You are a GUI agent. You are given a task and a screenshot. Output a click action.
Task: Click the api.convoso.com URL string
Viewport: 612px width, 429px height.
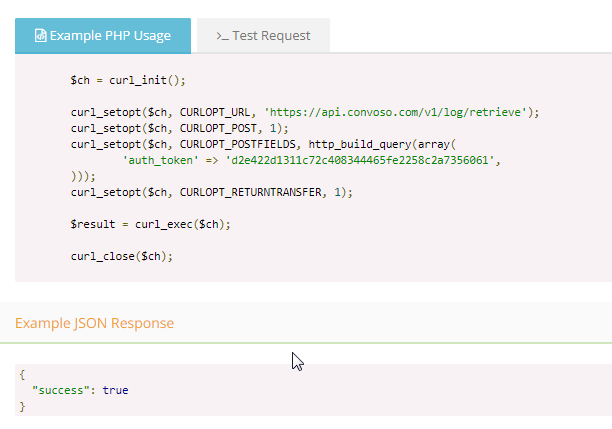coord(395,112)
